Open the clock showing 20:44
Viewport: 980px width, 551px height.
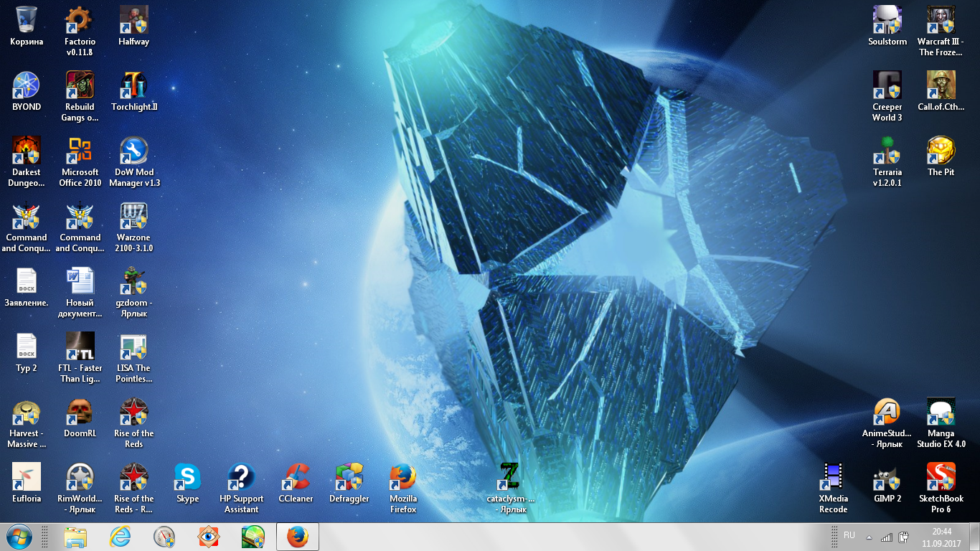click(x=941, y=537)
